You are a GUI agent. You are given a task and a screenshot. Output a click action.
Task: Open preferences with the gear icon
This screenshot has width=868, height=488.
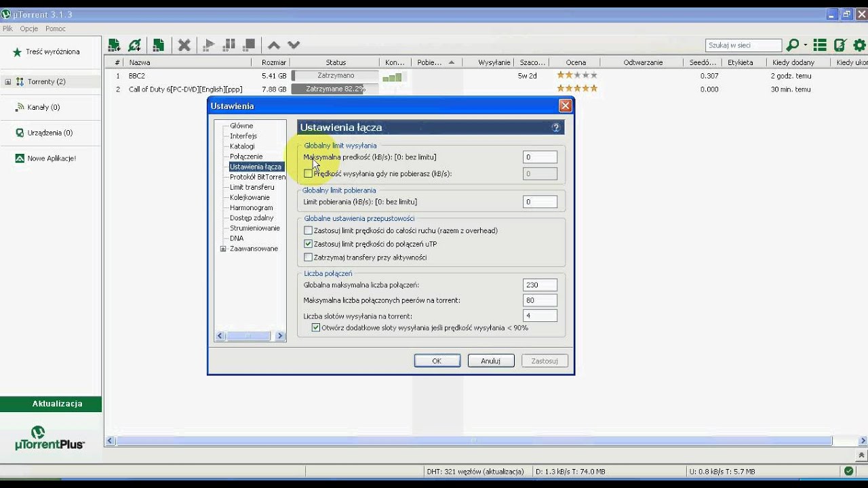coord(860,45)
